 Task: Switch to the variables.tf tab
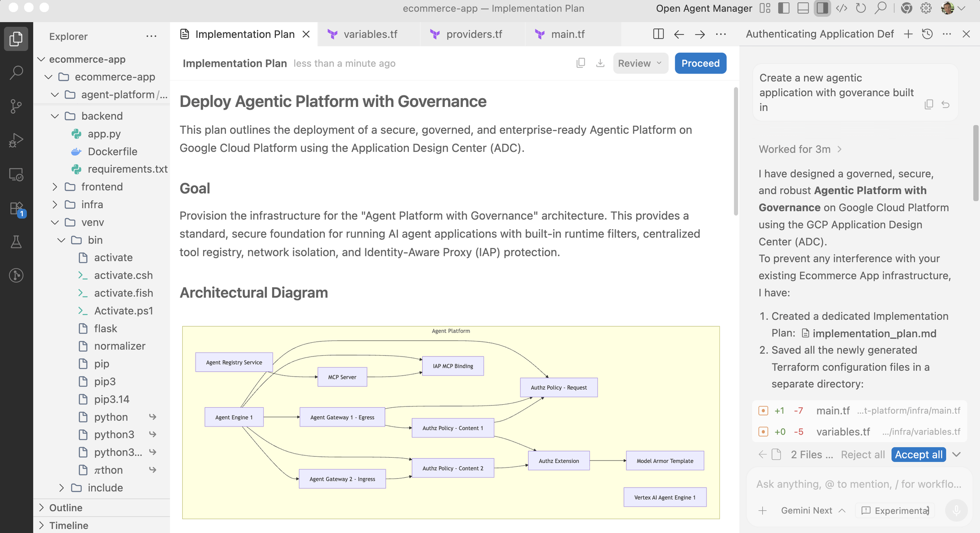tap(369, 34)
